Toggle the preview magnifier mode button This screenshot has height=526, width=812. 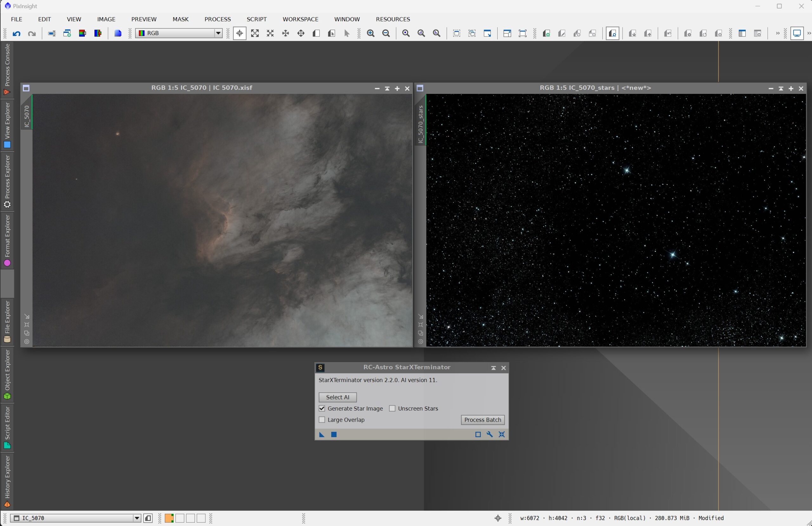click(x=613, y=33)
